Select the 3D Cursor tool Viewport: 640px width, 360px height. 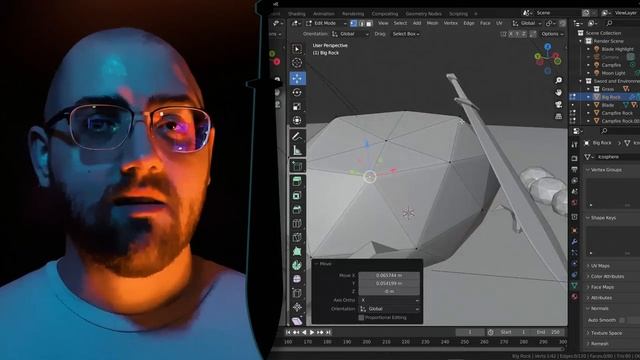[297, 63]
